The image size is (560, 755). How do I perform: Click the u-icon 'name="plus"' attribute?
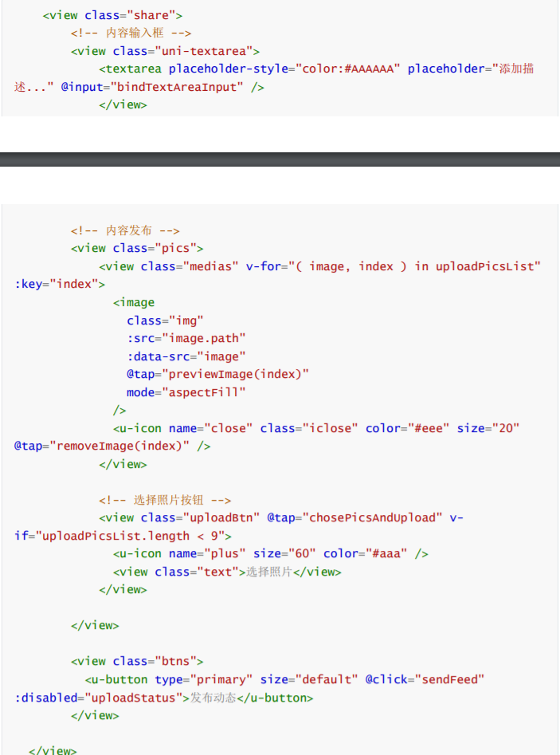pos(207,554)
